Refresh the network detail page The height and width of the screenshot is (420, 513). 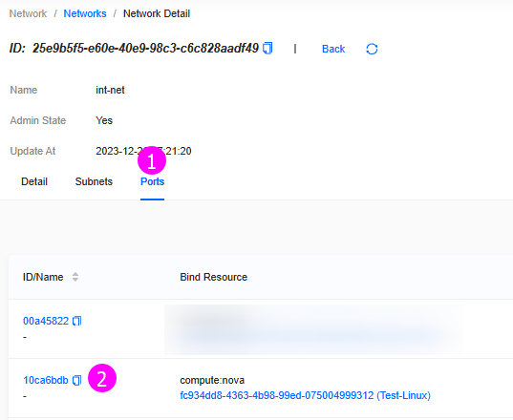coord(372,49)
